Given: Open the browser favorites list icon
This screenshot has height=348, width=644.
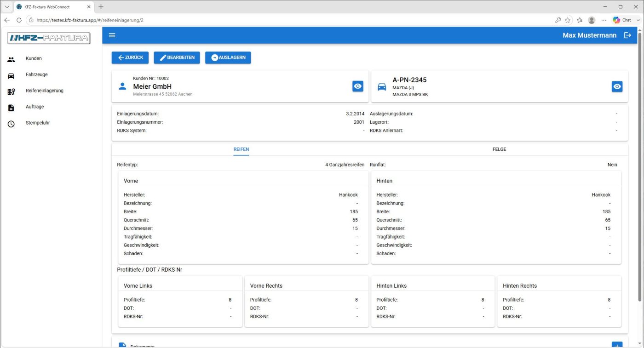Looking at the screenshot, I should coord(580,20).
